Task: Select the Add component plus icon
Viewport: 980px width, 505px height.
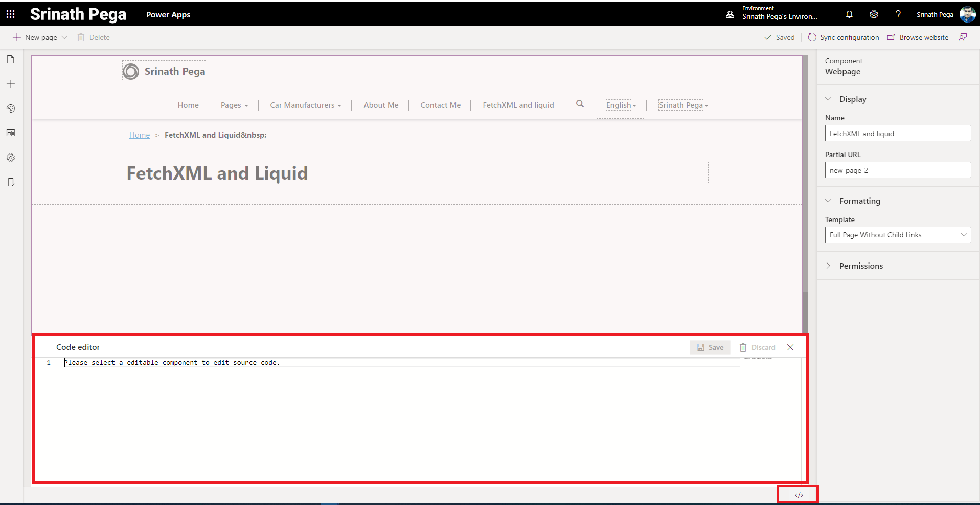Action: (11, 84)
